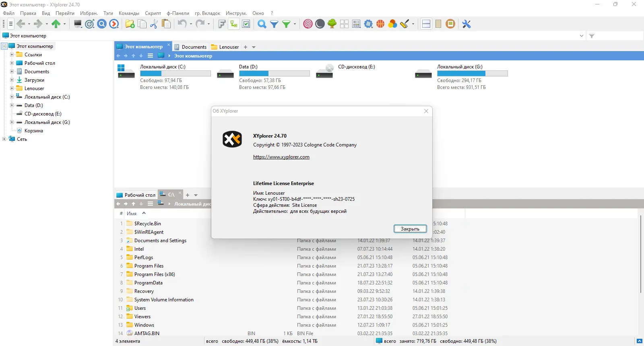This screenshot has width=644, height=346.
Task: Click the beige panel toolbar icon
Action: point(438,24)
